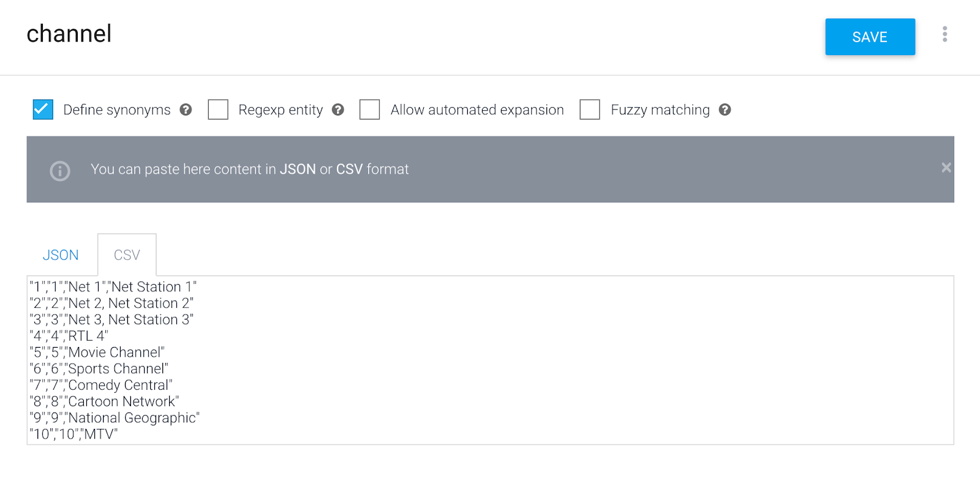Click help icon beside Fuzzy matching
Screen dimensions: 980x484
[725, 110]
